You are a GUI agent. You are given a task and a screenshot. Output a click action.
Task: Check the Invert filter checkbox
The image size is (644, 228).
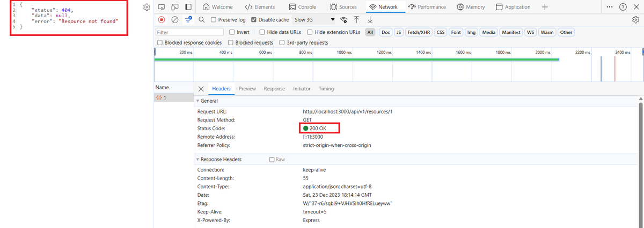click(232, 32)
